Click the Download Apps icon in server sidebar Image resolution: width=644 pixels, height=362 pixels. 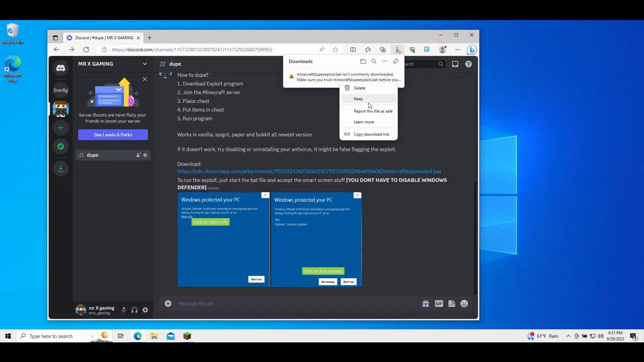pos(60,169)
